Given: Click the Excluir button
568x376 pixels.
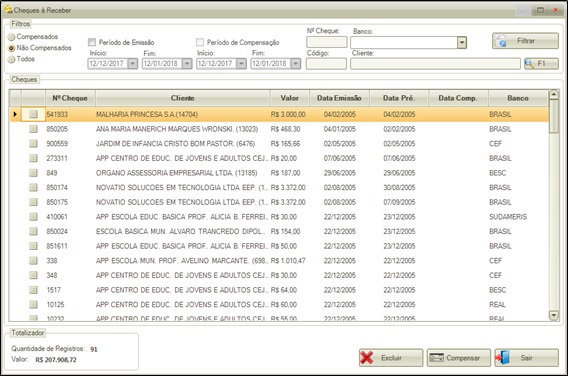Looking at the screenshot, I should (x=391, y=358).
